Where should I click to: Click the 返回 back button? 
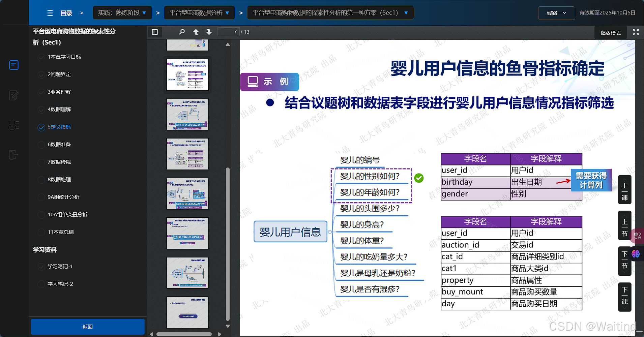[88, 327]
